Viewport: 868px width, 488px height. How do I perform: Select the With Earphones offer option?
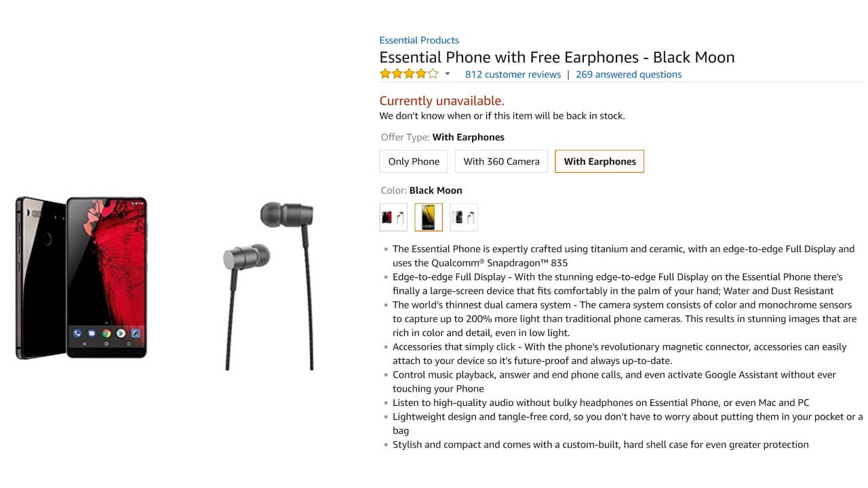pyautogui.click(x=599, y=161)
